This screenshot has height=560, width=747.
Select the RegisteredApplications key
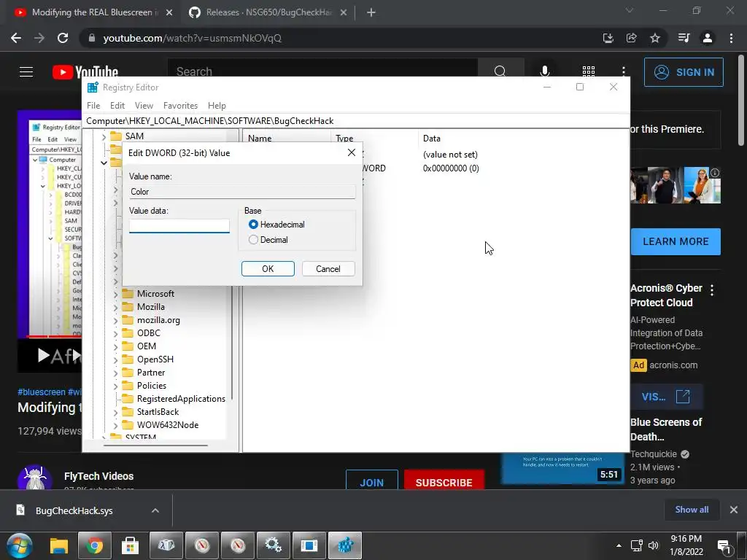(x=174, y=399)
